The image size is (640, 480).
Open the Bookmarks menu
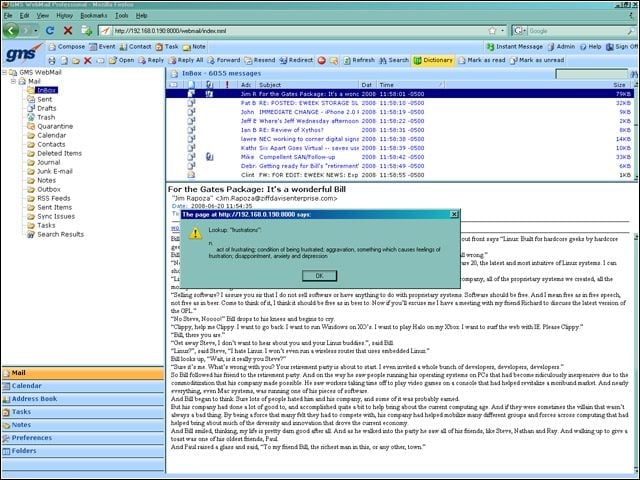tap(94, 16)
